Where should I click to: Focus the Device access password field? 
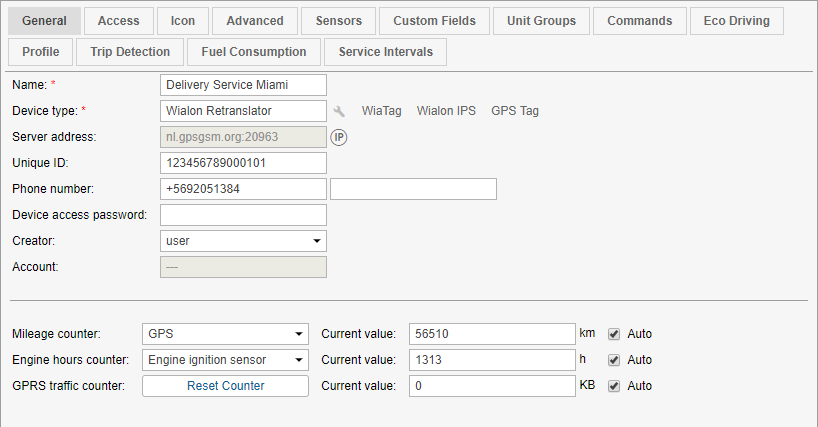[x=243, y=215]
